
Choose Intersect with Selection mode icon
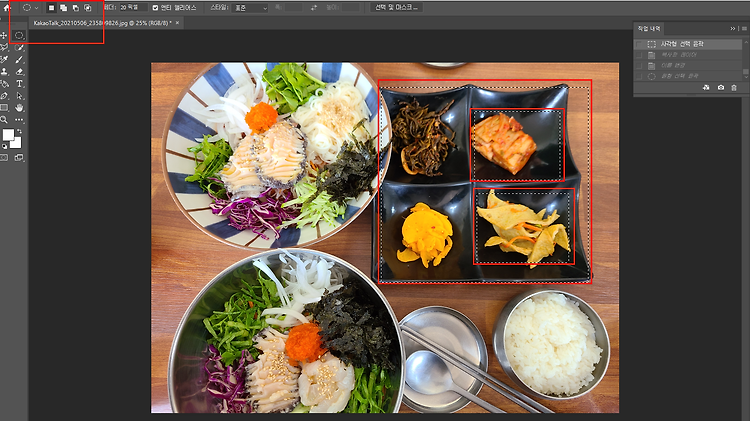tap(88, 8)
